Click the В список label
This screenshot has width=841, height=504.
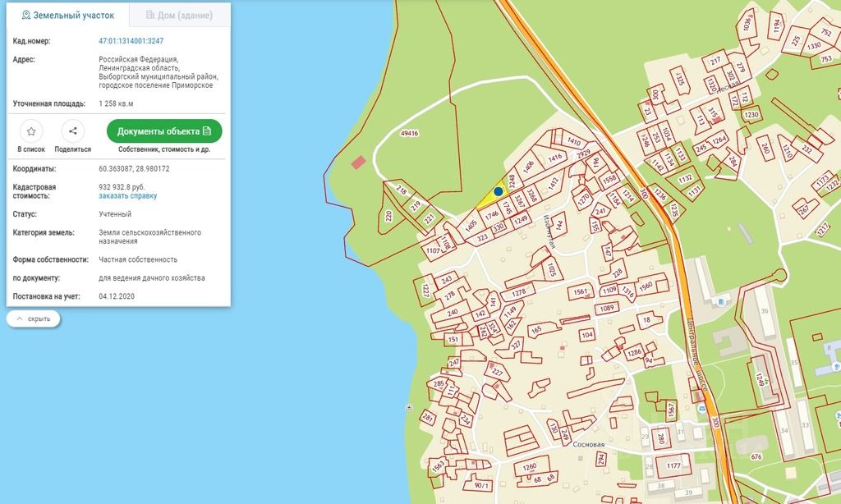[31, 149]
